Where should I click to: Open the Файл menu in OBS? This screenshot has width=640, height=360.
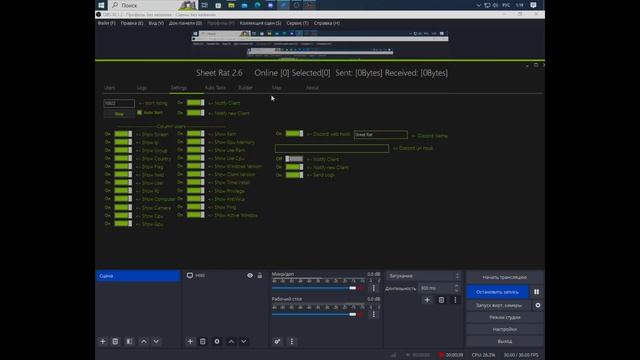(106, 23)
